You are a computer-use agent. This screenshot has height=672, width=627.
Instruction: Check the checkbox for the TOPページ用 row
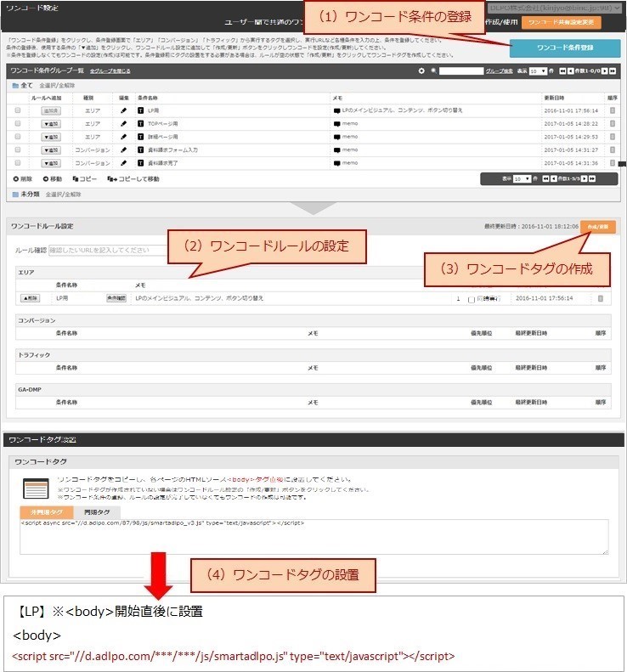18,123
